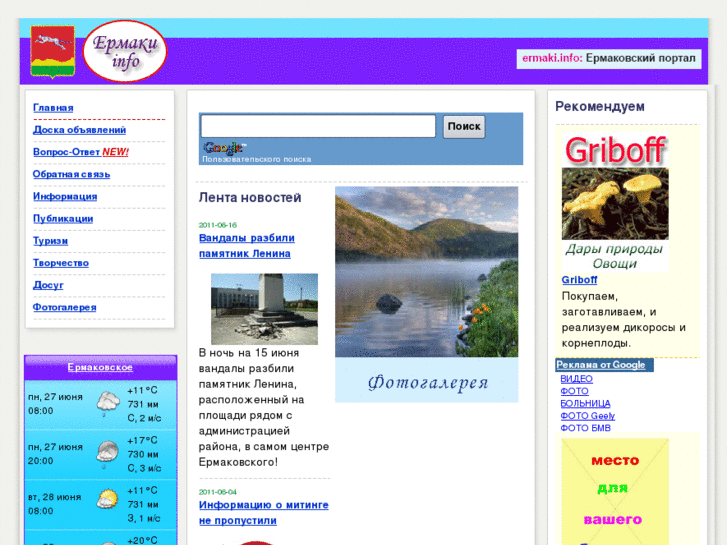The height and width of the screenshot is (545, 727).
Task: Click the yellow 'место для вашего' ad placeholder
Action: 615,492
